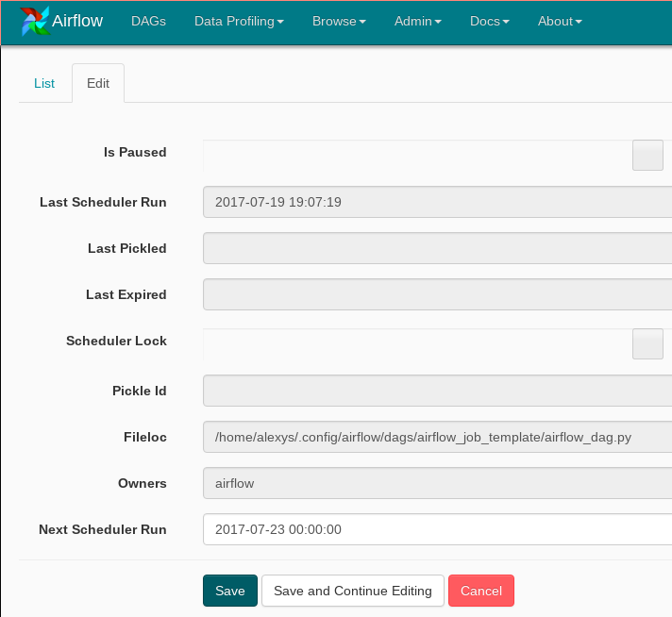Go to the DAGs page
672x617 pixels.
coord(148,21)
